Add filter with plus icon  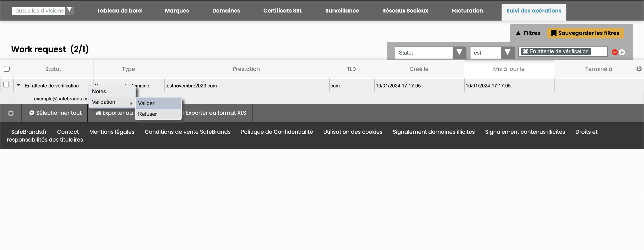pyautogui.click(x=622, y=52)
